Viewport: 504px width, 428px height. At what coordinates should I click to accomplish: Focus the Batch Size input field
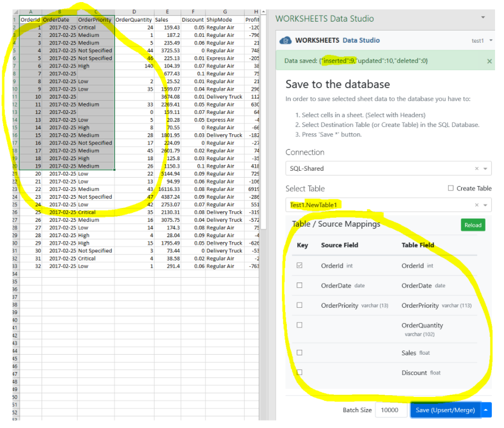click(391, 410)
